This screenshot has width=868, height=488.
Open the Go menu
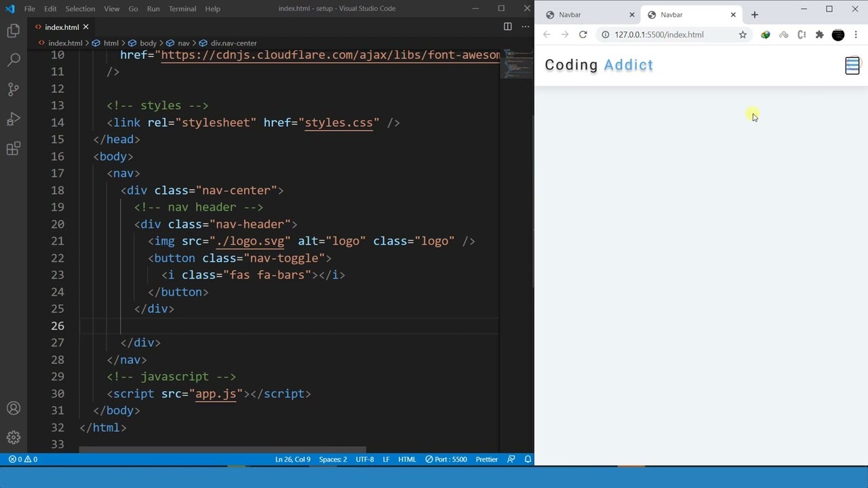(133, 8)
